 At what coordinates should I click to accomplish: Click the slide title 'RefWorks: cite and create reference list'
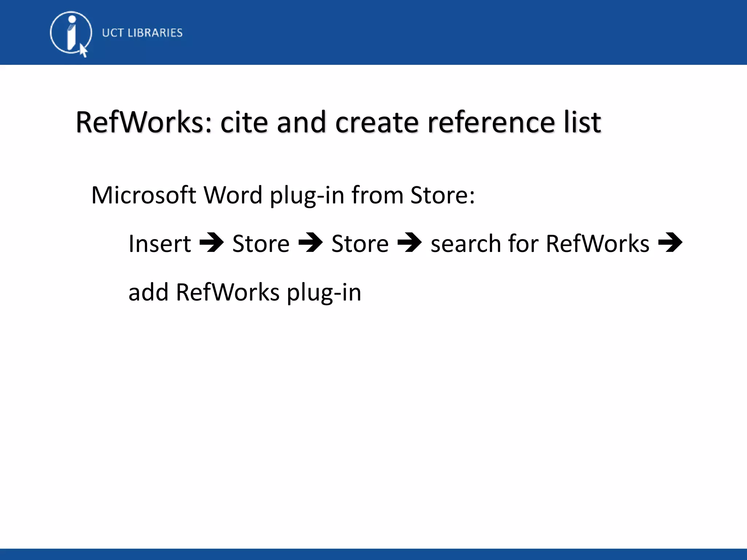point(338,122)
